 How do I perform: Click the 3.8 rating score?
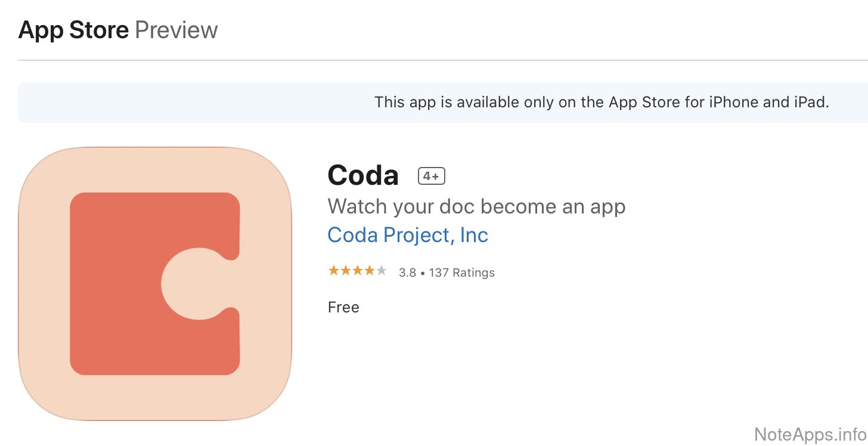click(407, 272)
